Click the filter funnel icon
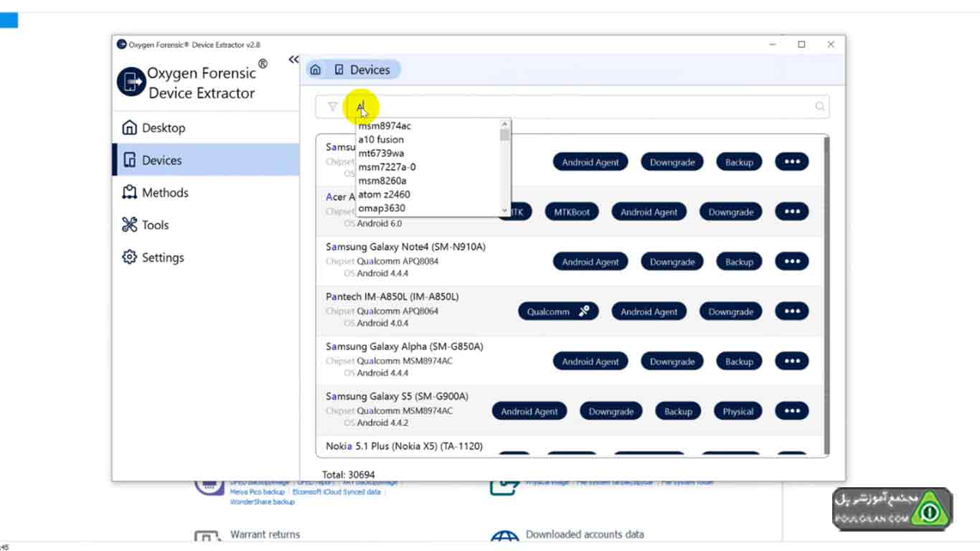The image size is (980, 551). 332,107
